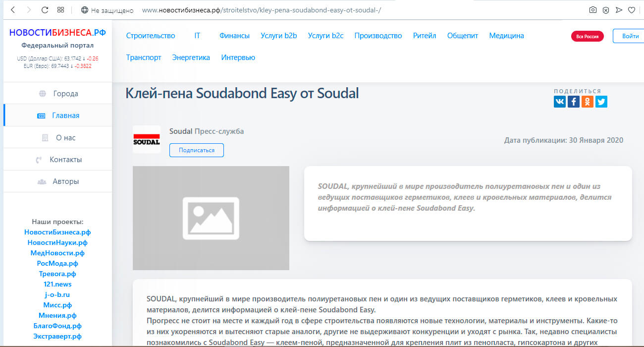Share article on Odnoklassniki icon
This screenshot has width=644, height=347.
pos(588,102)
